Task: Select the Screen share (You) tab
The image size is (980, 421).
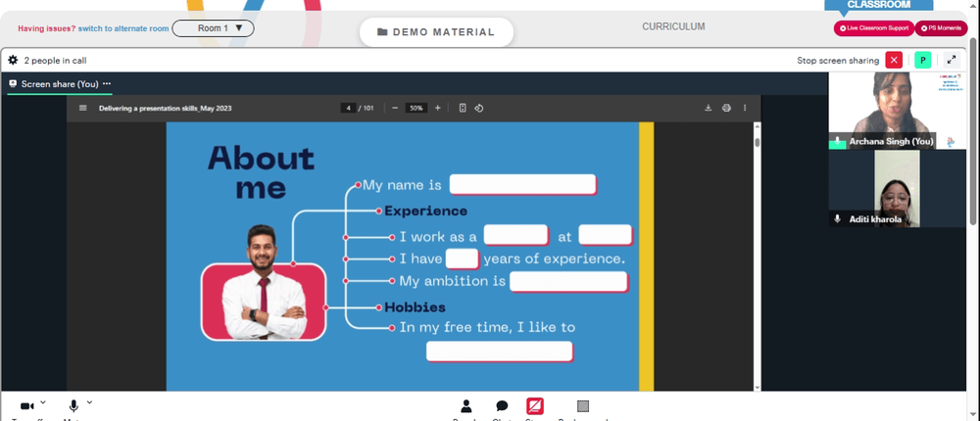Action: (x=60, y=83)
